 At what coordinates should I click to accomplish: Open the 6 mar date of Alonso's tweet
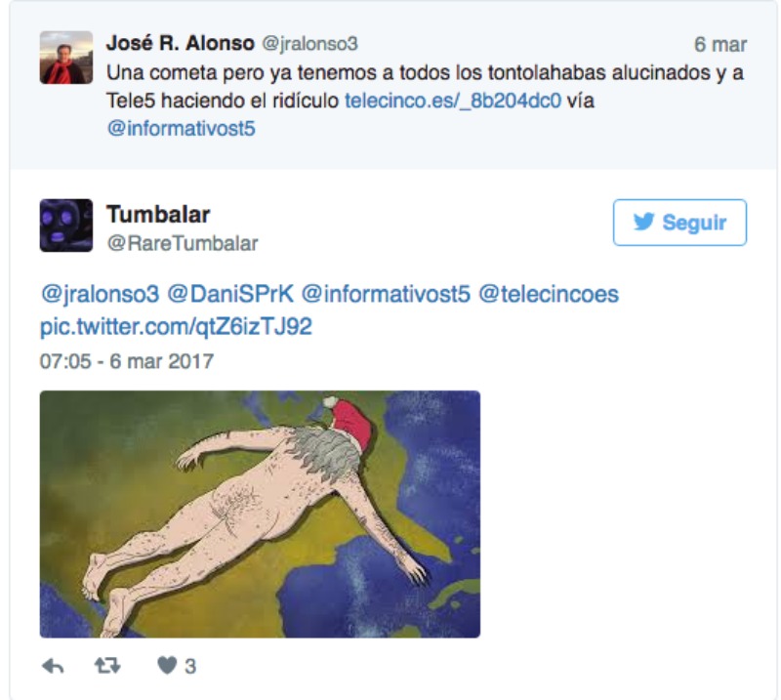click(x=720, y=44)
